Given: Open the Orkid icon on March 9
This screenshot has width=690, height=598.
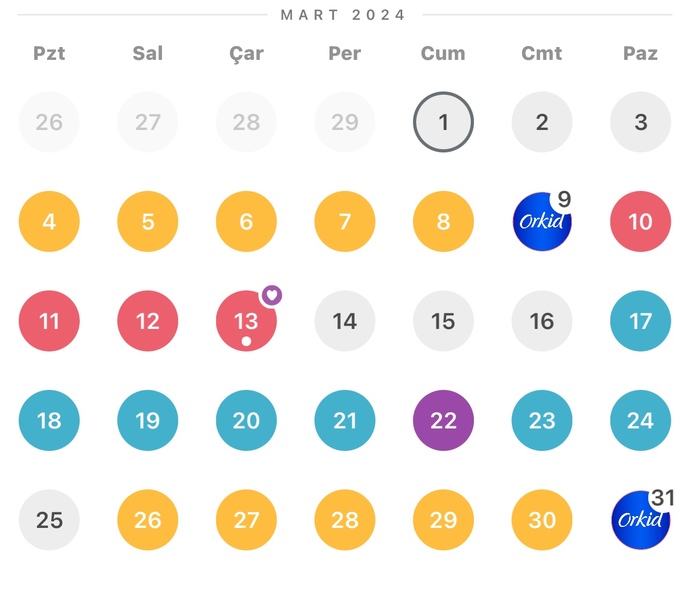Looking at the screenshot, I should click(x=542, y=221).
